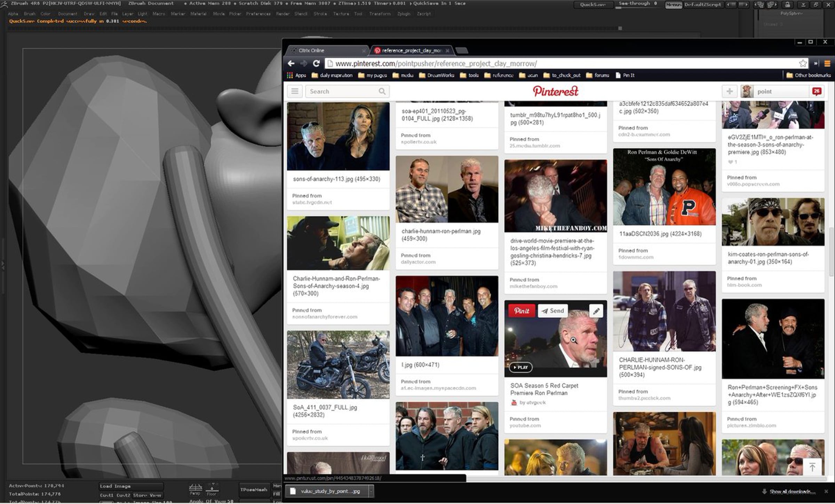835x504 pixels.
Task: Click the Chrome back arrow
Action: pos(291,63)
